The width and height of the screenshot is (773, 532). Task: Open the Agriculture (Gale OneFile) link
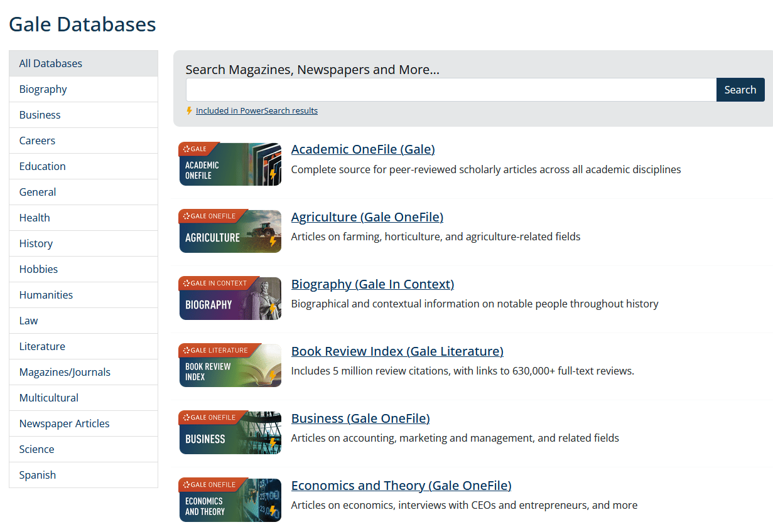[367, 217]
